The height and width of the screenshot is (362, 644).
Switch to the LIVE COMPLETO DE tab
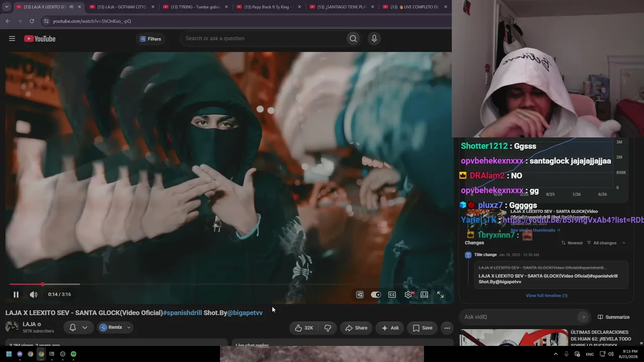[x=415, y=7]
